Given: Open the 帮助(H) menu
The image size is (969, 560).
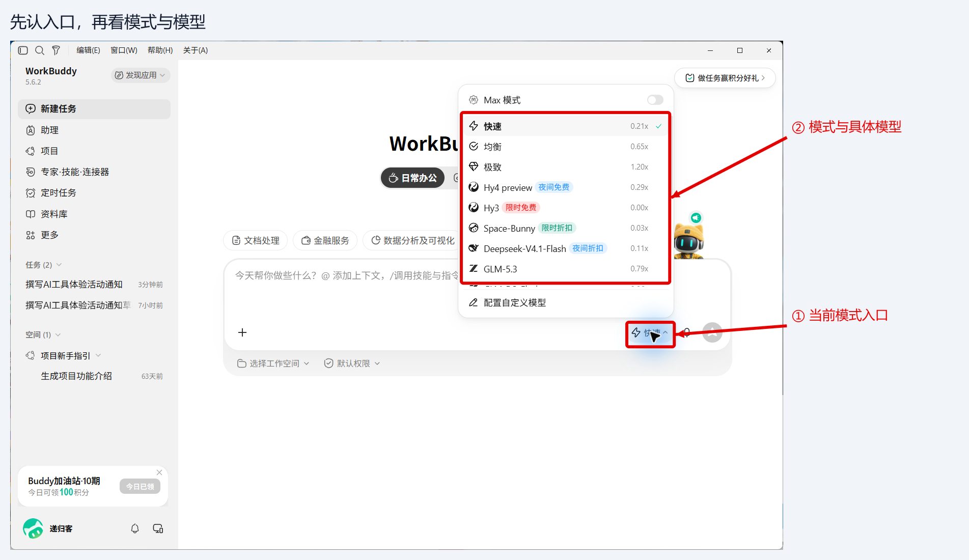Looking at the screenshot, I should coord(160,50).
